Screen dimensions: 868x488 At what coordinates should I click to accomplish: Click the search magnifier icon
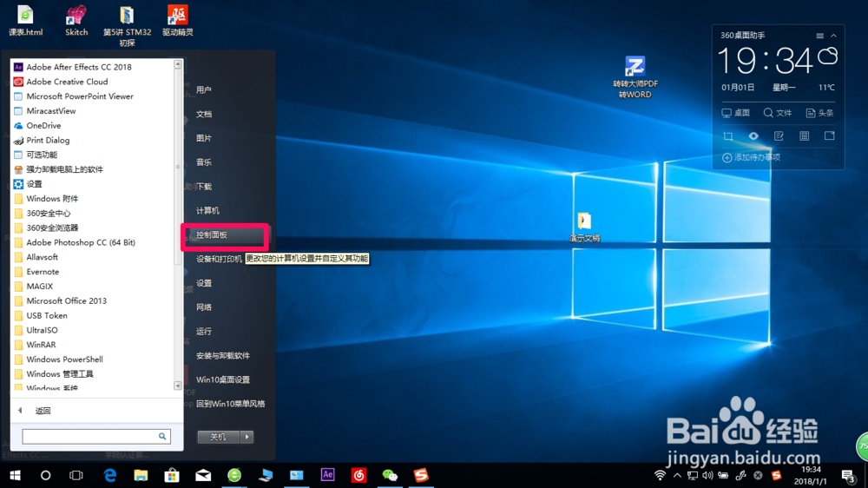click(162, 437)
